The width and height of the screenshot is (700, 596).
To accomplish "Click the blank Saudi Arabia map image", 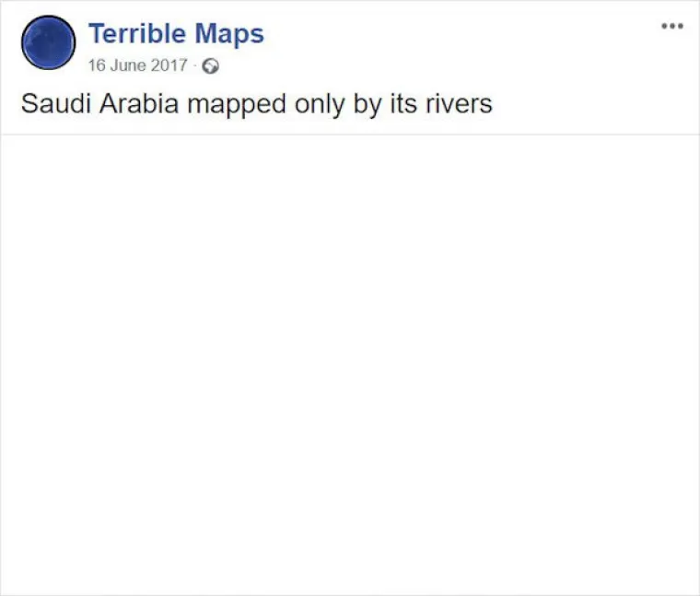I will click(350, 364).
